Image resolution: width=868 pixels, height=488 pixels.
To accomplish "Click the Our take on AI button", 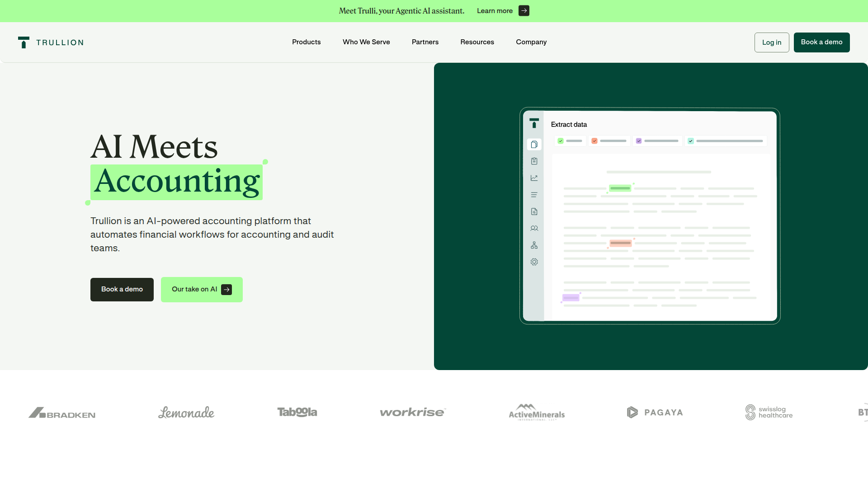I will tap(202, 290).
